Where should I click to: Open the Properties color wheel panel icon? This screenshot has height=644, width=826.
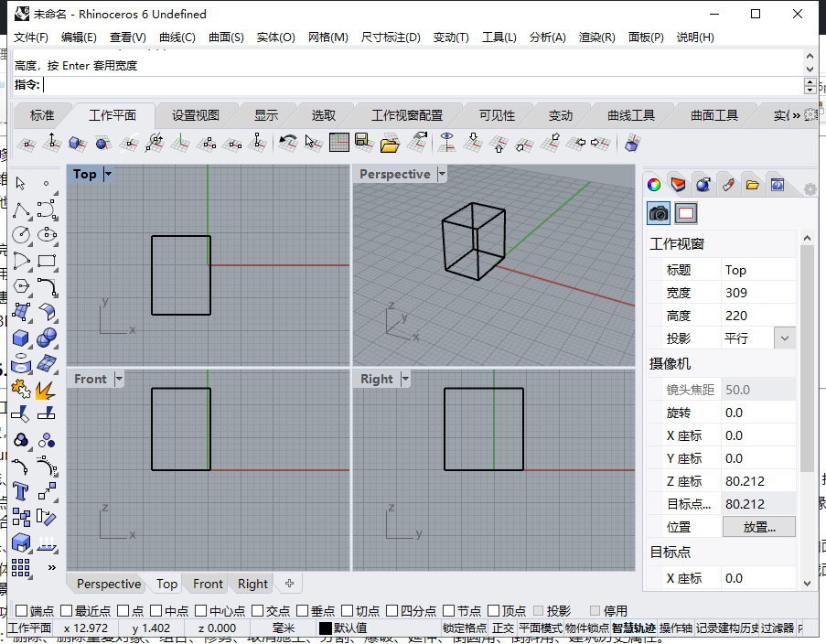[x=654, y=185]
